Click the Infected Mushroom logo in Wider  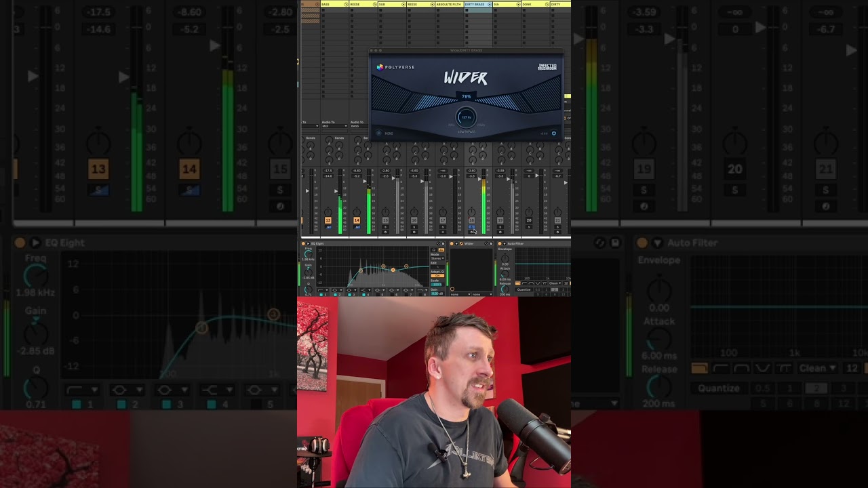547,67
